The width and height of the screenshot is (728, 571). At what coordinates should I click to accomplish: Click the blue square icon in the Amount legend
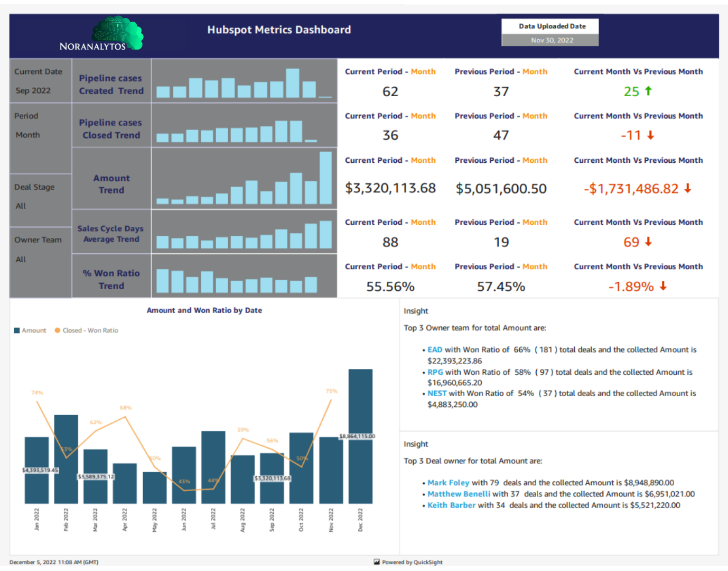16,330
